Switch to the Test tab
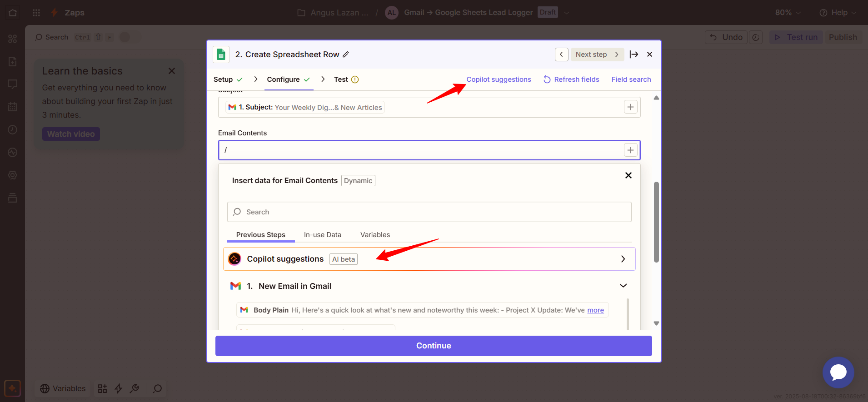The image size is (868, 402). coord(346,79)
